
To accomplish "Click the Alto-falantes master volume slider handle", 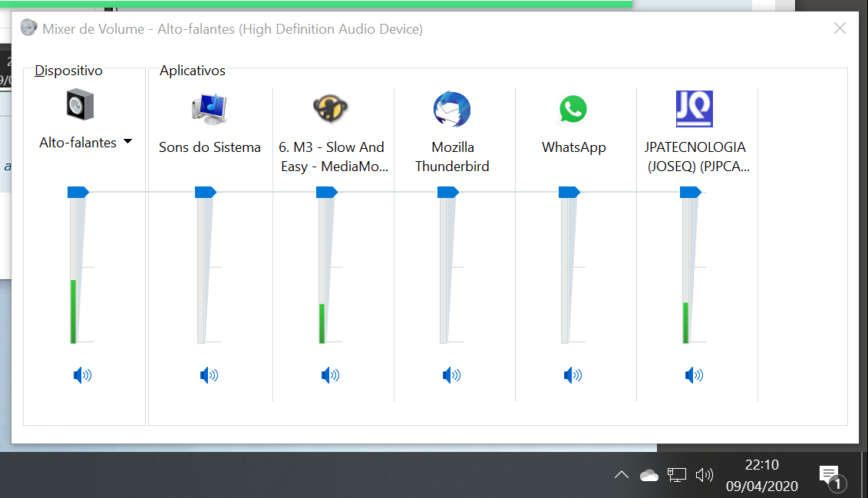I will point(78,193).
